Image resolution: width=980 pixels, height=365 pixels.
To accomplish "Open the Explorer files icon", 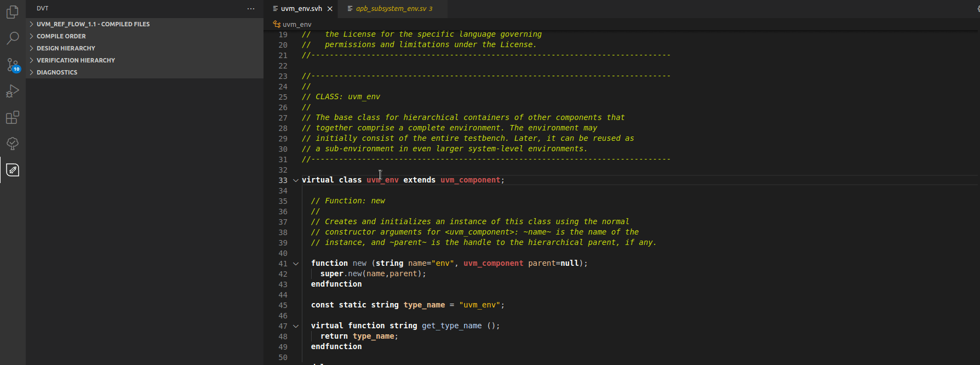I will pos(13,12).
